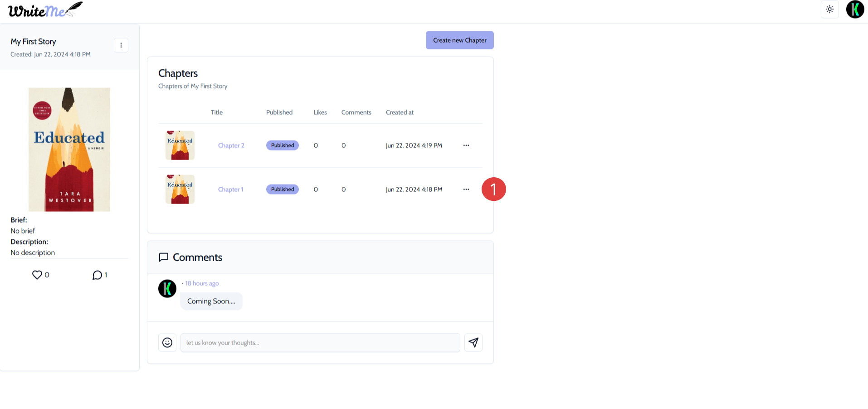Image resolution: width=868 pixels, height=409 pixels.
Task: Open the emoji picker smiley icon
Action: tap(167, 343)
